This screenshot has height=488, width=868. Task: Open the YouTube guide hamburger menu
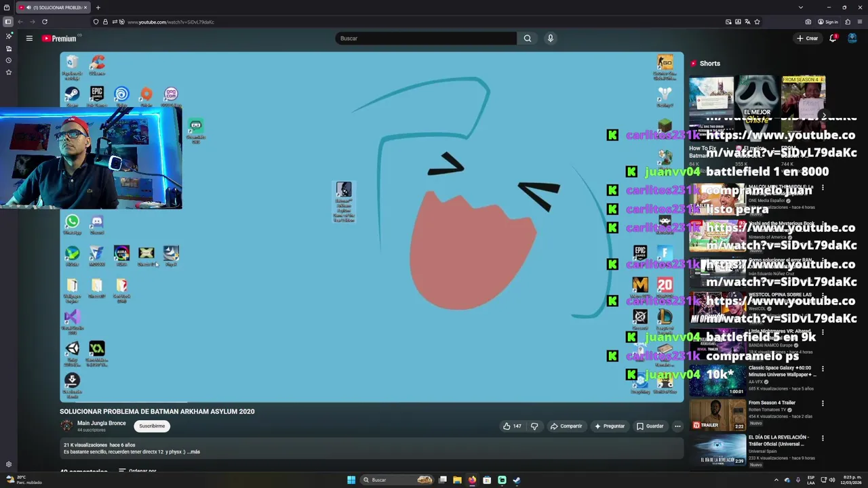29,39
